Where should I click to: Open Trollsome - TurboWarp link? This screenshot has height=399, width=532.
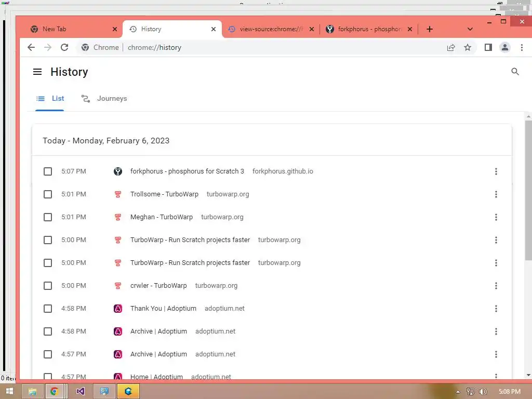(164, 194)
